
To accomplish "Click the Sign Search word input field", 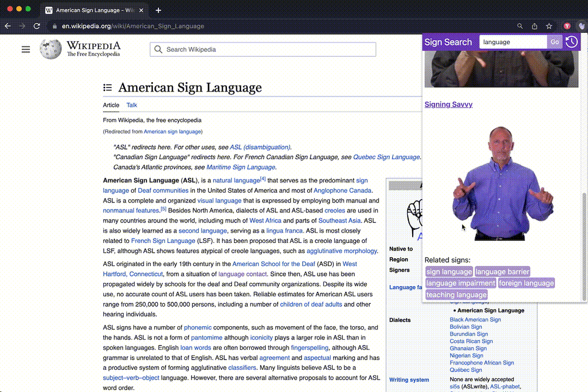I will click(513, 42).
